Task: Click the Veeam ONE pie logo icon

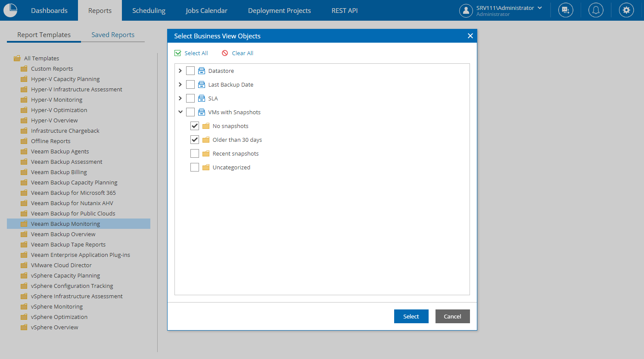Action: coord(10,10)
